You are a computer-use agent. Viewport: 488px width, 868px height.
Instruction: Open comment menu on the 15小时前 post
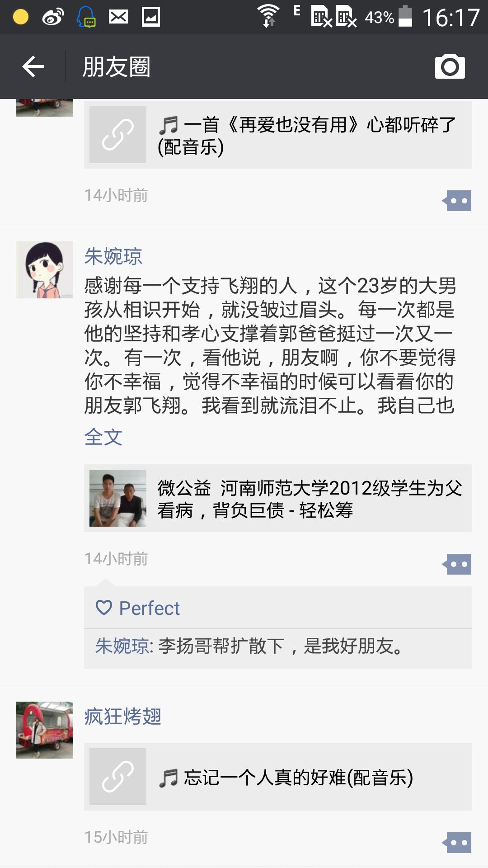(x=458, y=843)
